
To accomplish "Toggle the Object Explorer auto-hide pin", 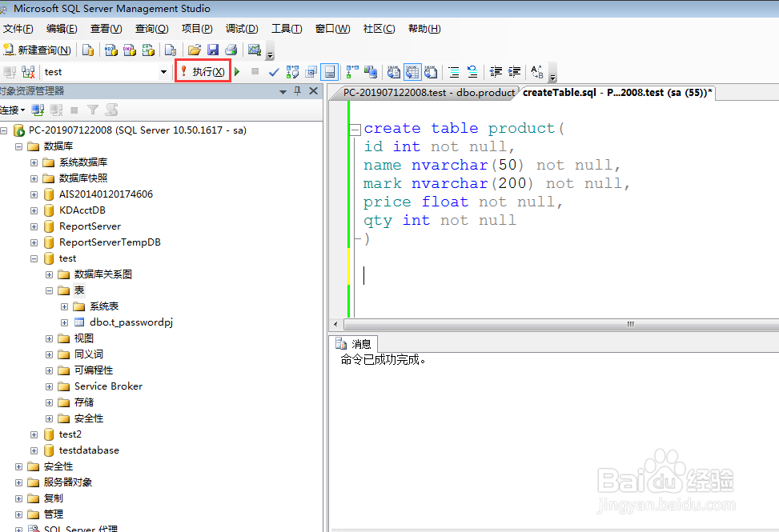I will click(298, 91).
